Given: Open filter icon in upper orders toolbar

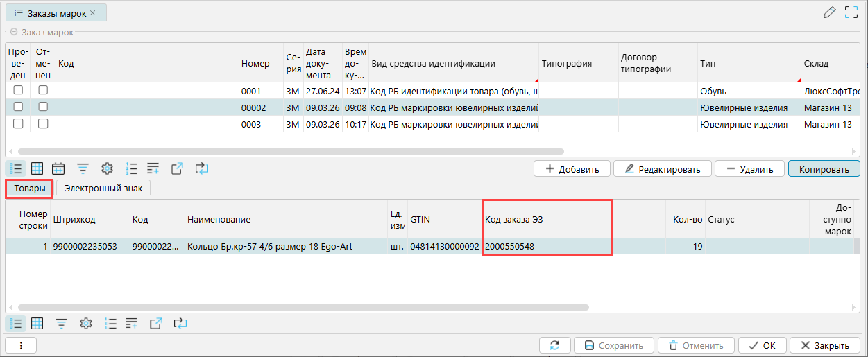Looking at the screenshot, I should tap(83, 168).
